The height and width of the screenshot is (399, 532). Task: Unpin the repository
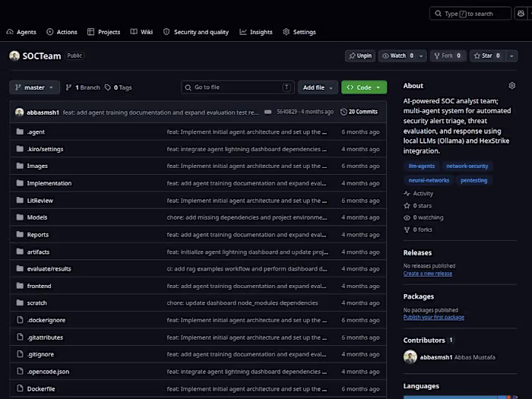click(x=360, y=55)
